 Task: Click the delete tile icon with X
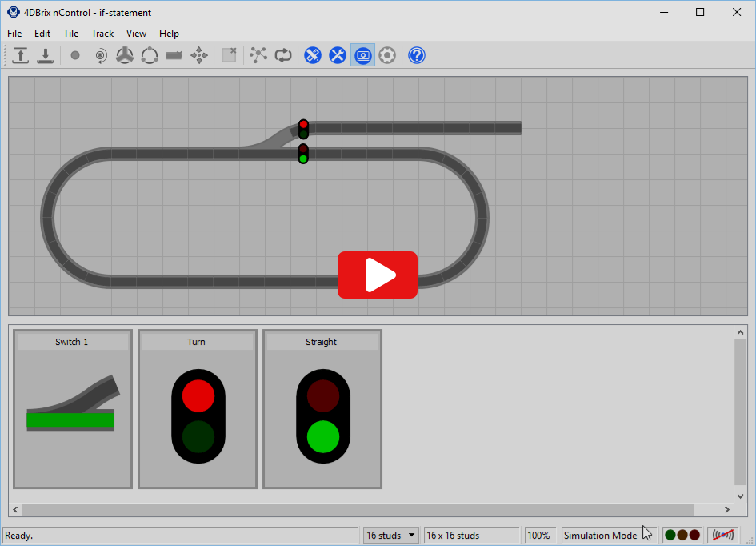229,55
